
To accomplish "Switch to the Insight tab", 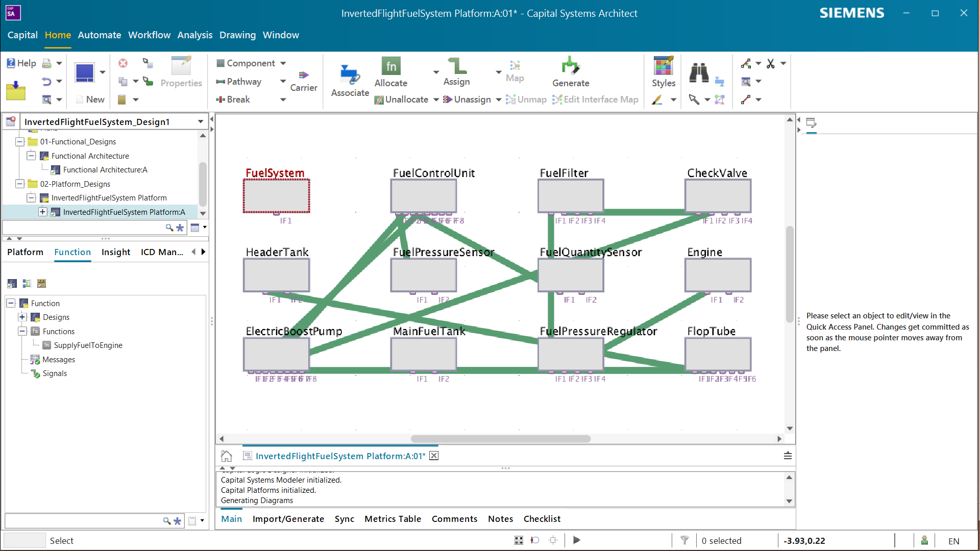I will (x=116, y=252).
